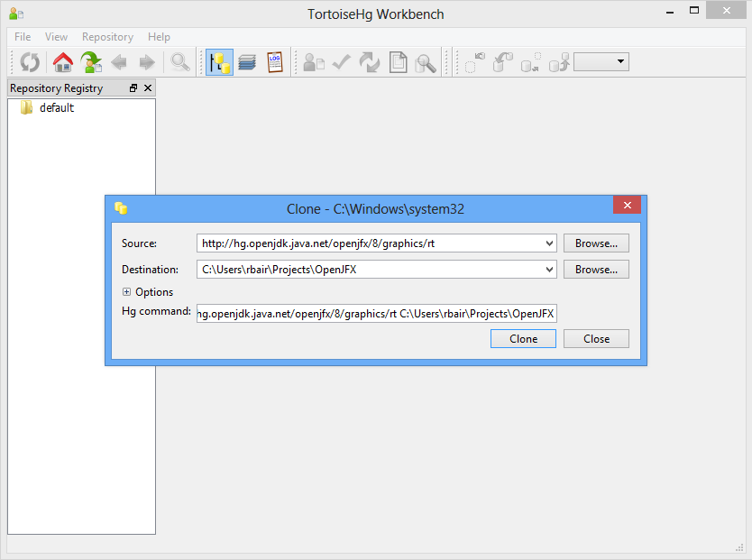Click the Refresh repository toolbar icon

click(x=30, y=62)
